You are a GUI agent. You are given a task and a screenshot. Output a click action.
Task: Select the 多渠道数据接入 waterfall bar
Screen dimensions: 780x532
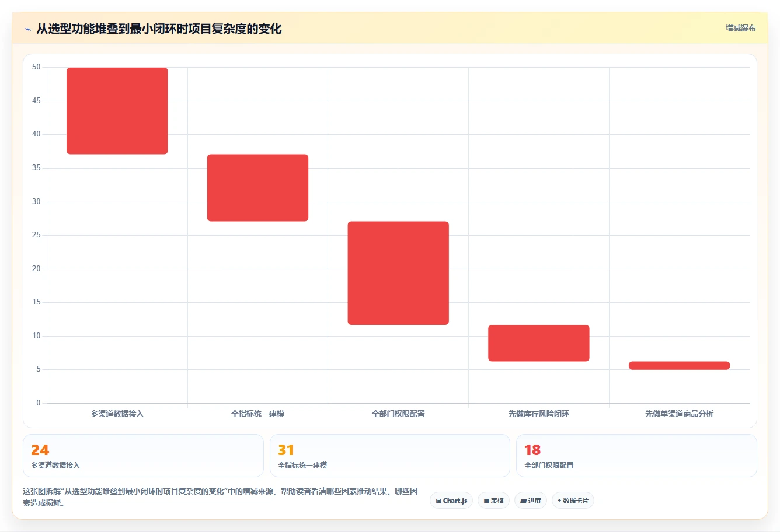117,111
